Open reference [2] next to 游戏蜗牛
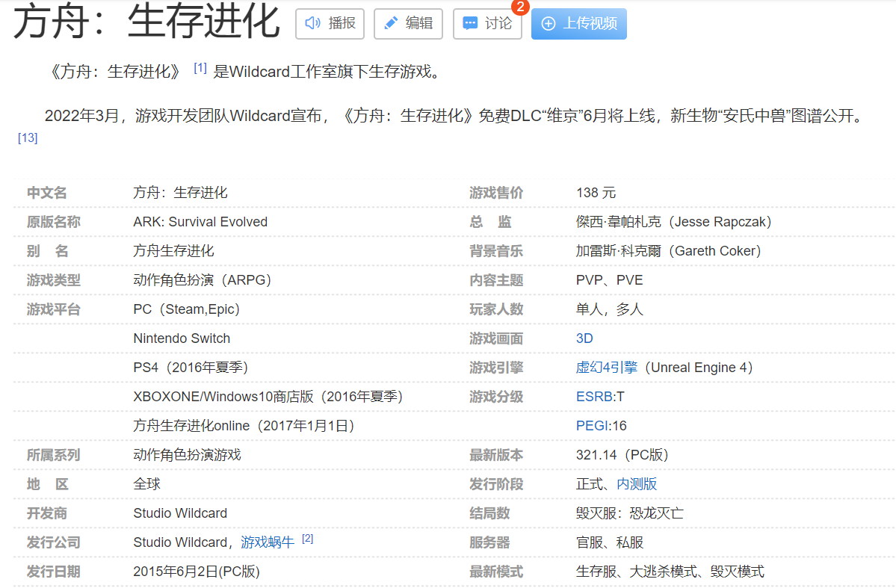Viewport: 896px width, 588px height. click(x=307, y=539)
